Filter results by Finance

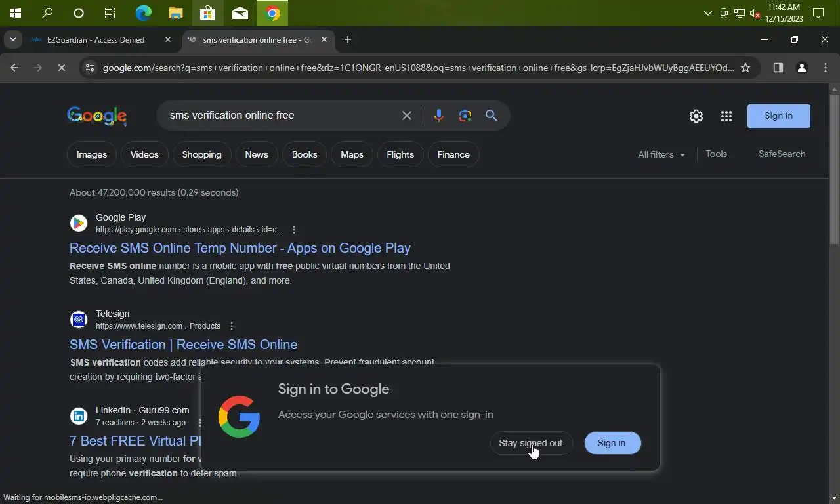pos(453,154)
